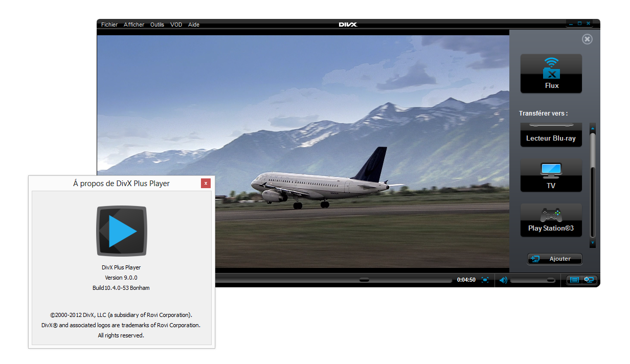Click device list scroll down arrow
630x364 pixels.
tap(593, 243)
